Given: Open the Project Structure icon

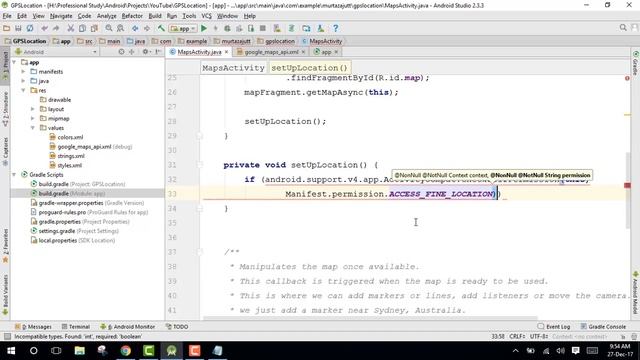Looking at the screenshot, I should (306, 29).
